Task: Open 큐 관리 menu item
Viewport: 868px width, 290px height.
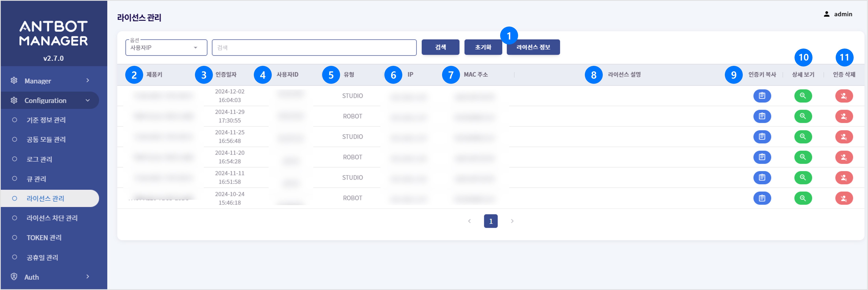Action: 50,179
